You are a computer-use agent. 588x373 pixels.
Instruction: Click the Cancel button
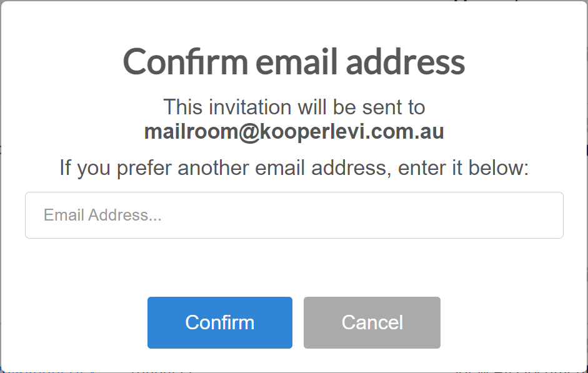372,322
